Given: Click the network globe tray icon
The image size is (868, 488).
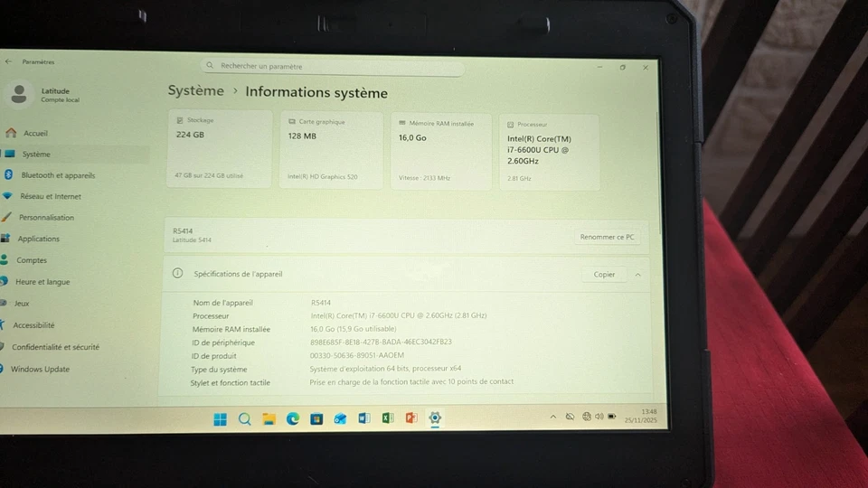Looking at the screenshot, I should pyautogui.click(x=586, y=417).
